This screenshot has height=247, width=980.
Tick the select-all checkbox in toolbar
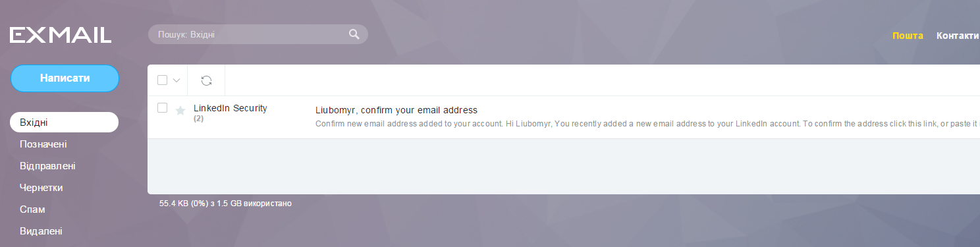pyautogui.click(x=163, y=80)
